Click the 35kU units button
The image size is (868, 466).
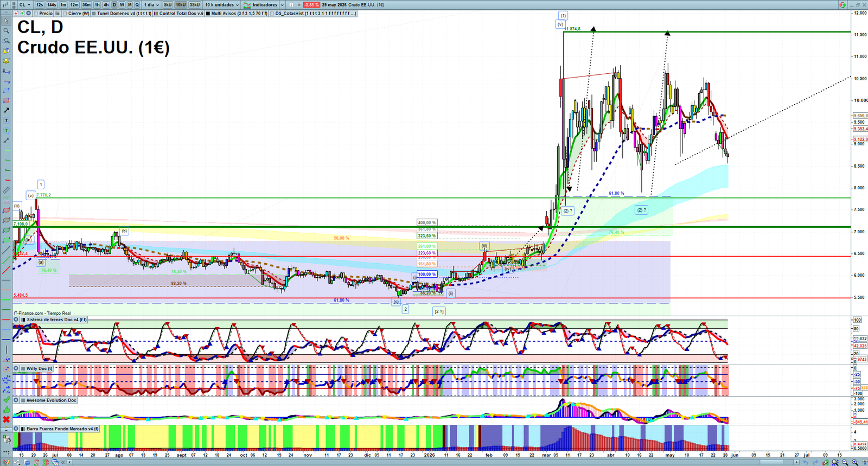coord(194,4)
